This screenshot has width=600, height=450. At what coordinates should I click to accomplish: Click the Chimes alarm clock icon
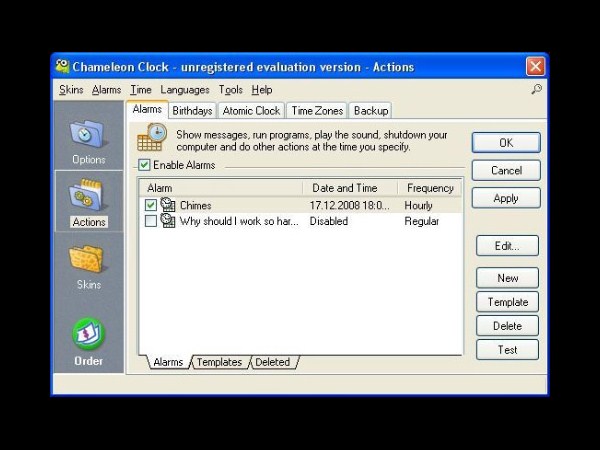[x=168, y=205]
